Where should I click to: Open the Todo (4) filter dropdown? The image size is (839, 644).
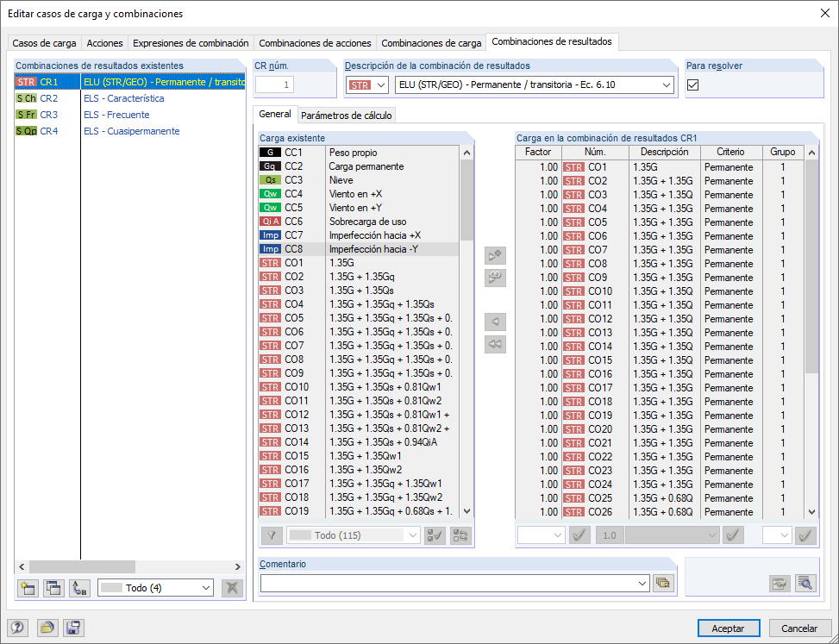point(156,588)
